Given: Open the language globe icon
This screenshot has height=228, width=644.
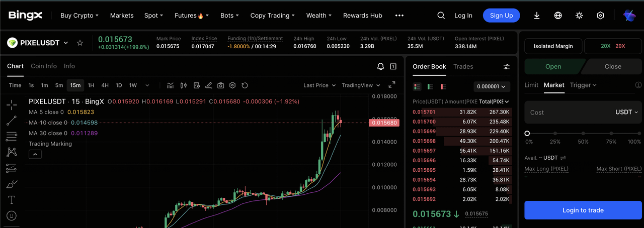Looking at the screenshot, I should [558, 16].
